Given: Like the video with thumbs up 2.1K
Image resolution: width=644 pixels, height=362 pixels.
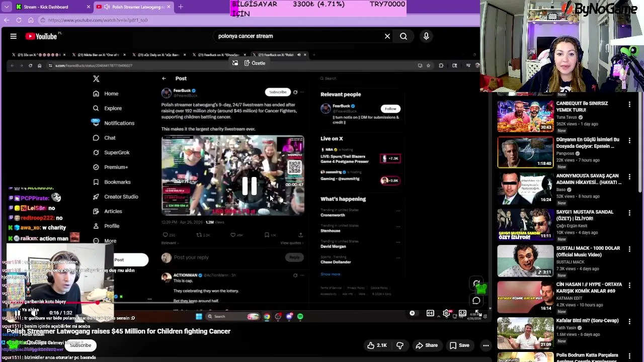Looking at the screenshot, I should pos(376,345).
